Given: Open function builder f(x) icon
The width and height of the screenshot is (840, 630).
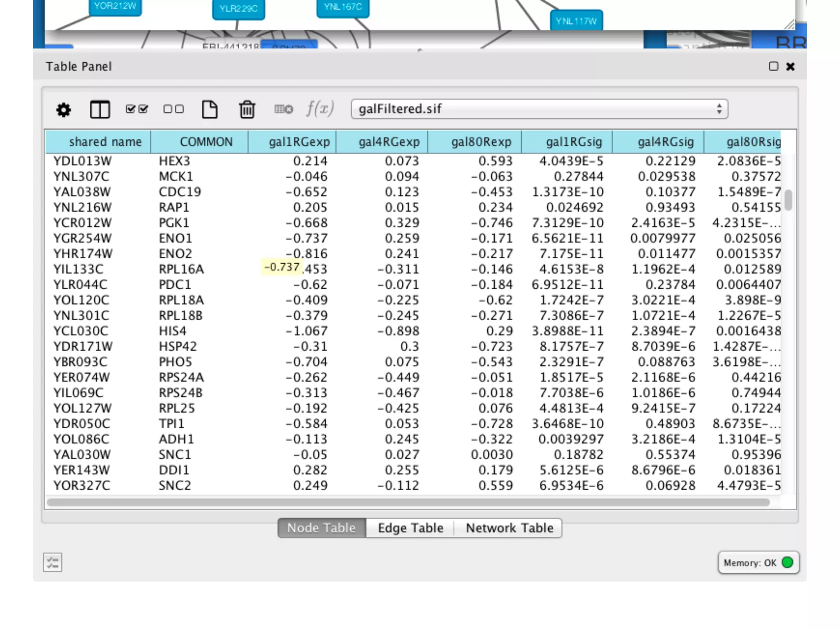Looking at the screenshot, I should [x=320, y=109].
